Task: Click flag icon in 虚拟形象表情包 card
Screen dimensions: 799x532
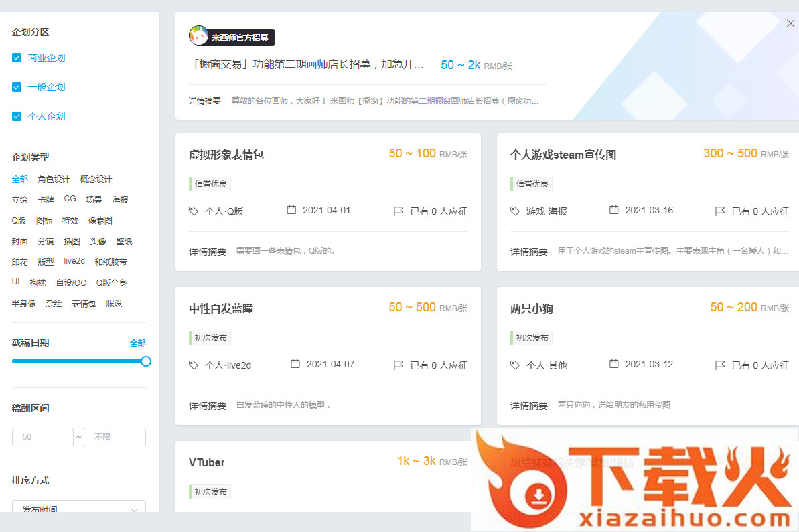Action: click(398, 211)
